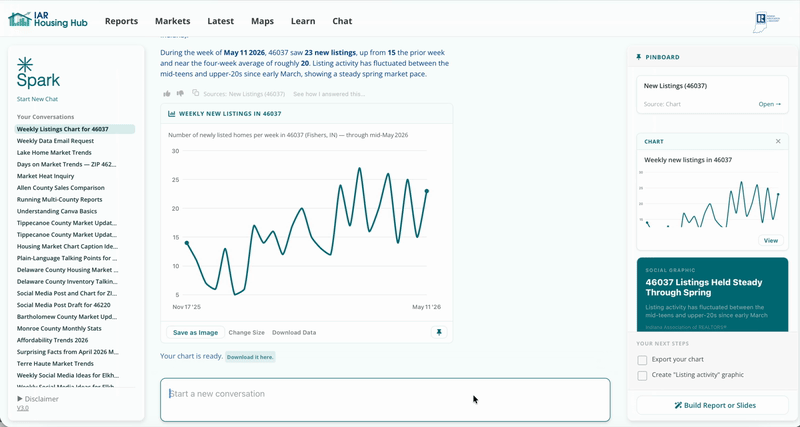Click Build Report or Slides button
Screen dimensions: 800x427
point(712,406)
